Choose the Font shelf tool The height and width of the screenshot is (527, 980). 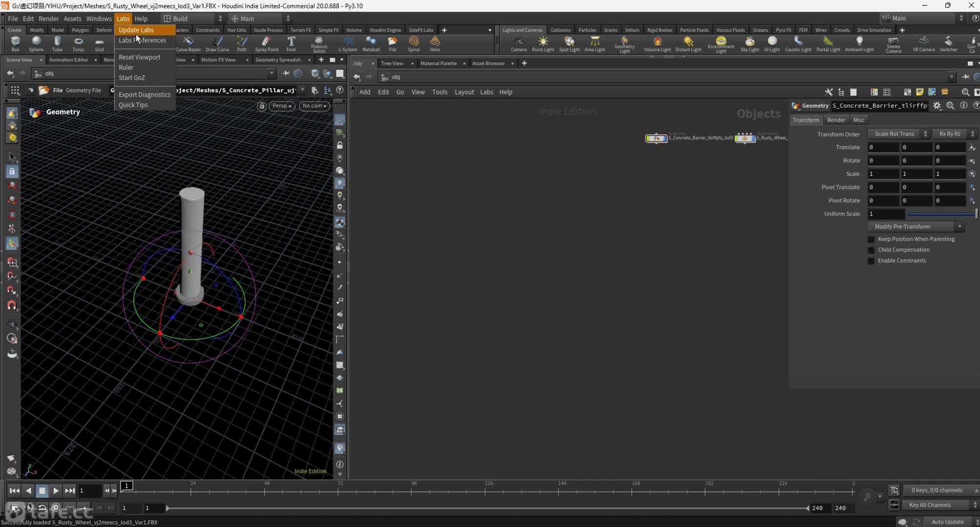point(291,43)
